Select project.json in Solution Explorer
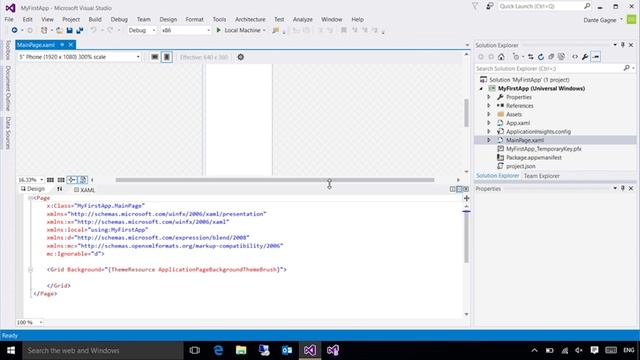Image resolution: width=640 pixels, height=360 pixels. tap(520, 166)
